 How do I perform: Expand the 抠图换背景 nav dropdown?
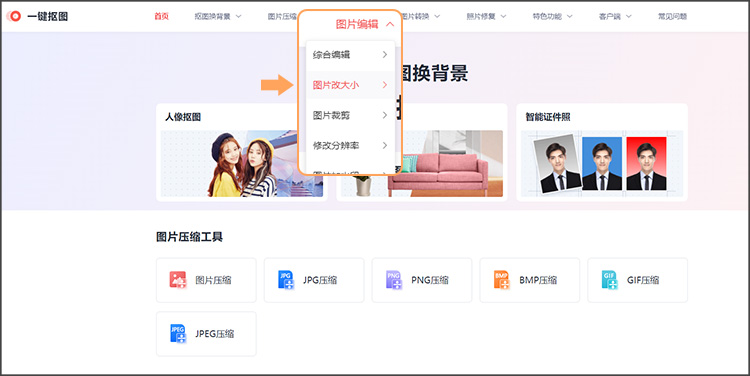tap(218, 16)
